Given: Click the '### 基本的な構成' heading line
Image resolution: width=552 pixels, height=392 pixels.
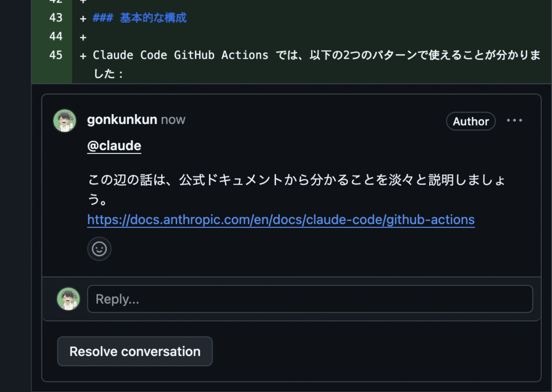Looking at the screenshot, I should [x=140, y=18].
